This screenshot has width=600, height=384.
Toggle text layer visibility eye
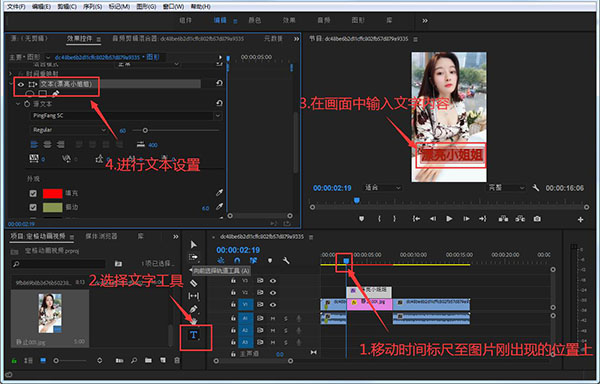(x=21, y=84)
